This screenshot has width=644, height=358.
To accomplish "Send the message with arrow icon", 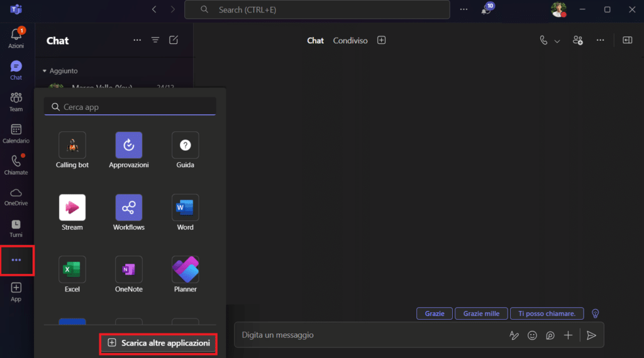I will point(591,335).
